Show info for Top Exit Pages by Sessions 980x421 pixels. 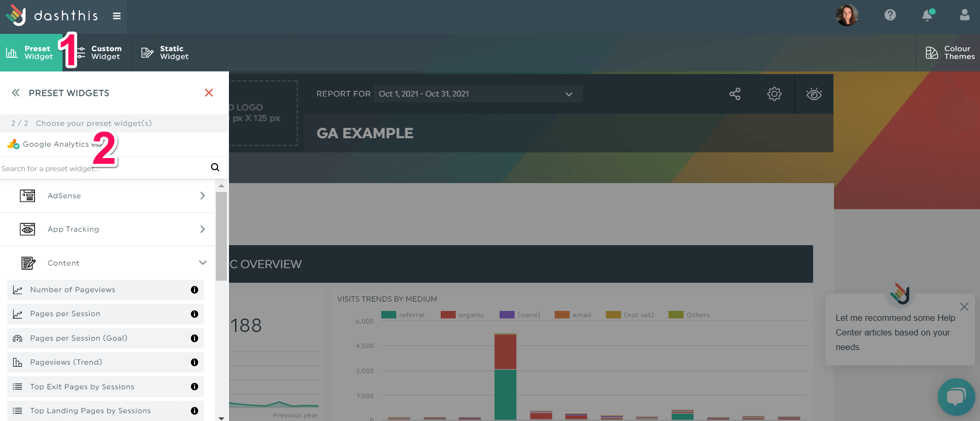click(195, 387)
